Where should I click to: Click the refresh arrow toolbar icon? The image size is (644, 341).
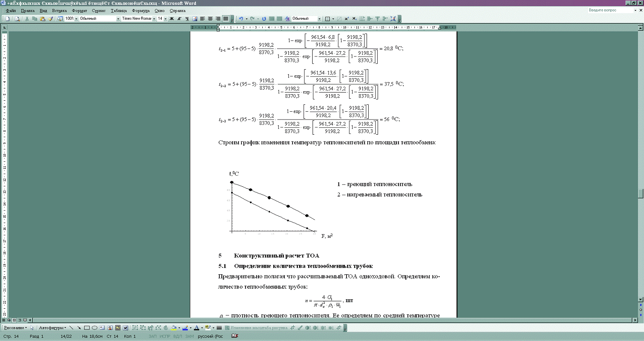click(x=264, y=19)
